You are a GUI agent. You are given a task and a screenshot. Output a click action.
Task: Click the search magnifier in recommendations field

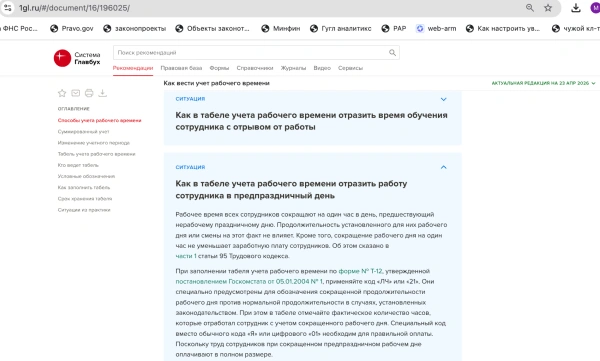392,53
